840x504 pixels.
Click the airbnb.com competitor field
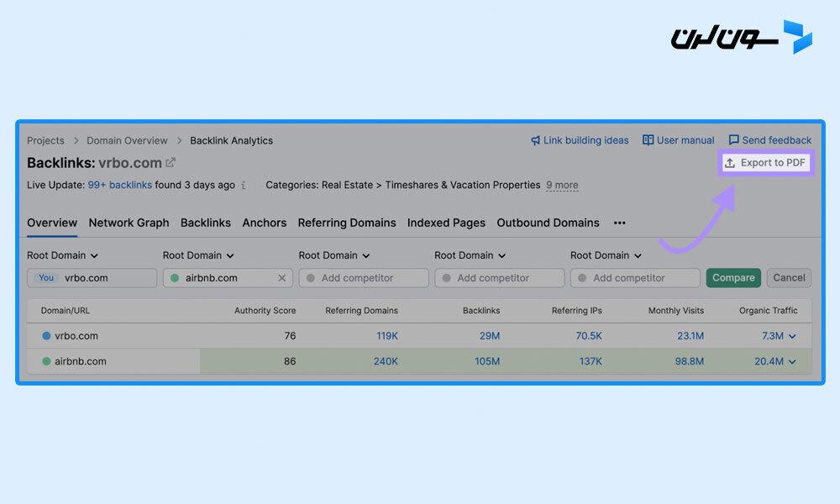tap(228, 278)
